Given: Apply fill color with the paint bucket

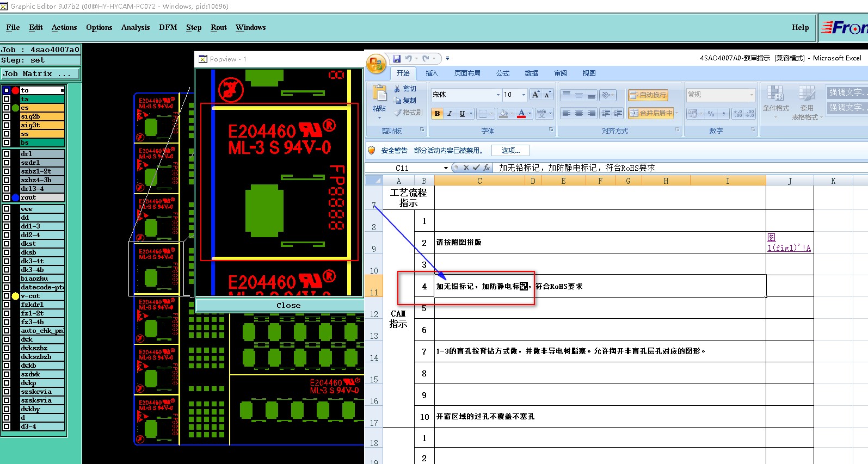Looking at the screenshot, I should (x=503, y=113).
